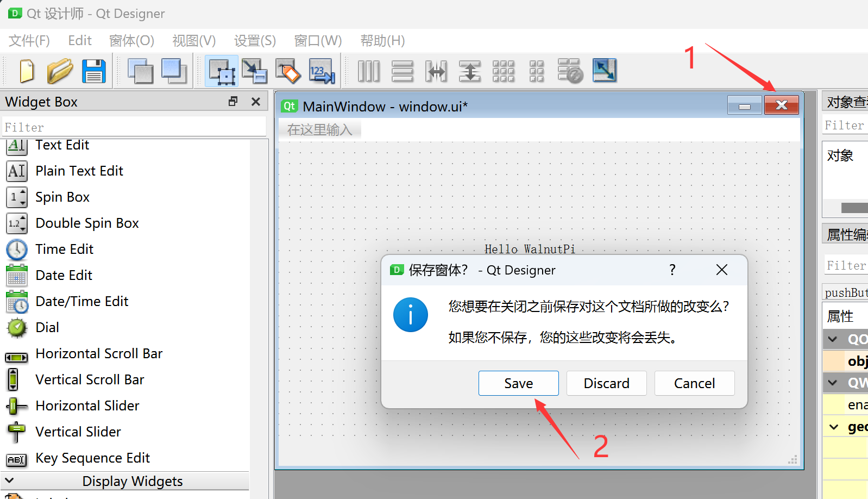The image size is (868, 499).
Task: Click Cancel in the save dialog
Action: pos(694,383)
